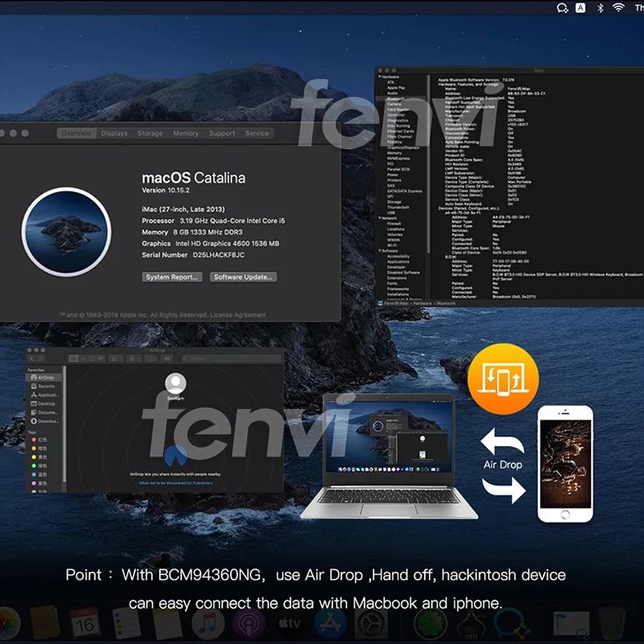644x644 pixels.
Task: Open the Bluetooth menu bar icon
Action: click(x=601, y=8)
